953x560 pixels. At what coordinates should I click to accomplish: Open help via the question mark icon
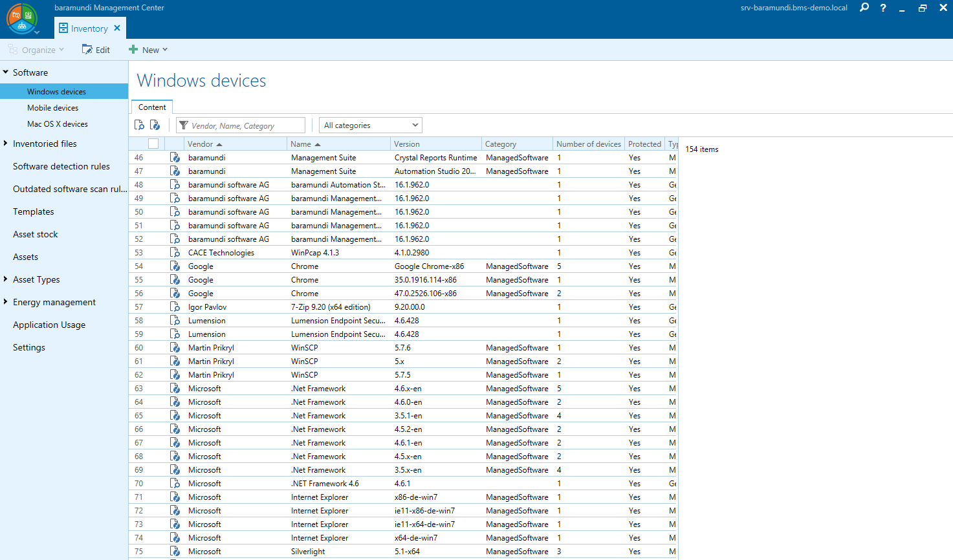point(883,8)
